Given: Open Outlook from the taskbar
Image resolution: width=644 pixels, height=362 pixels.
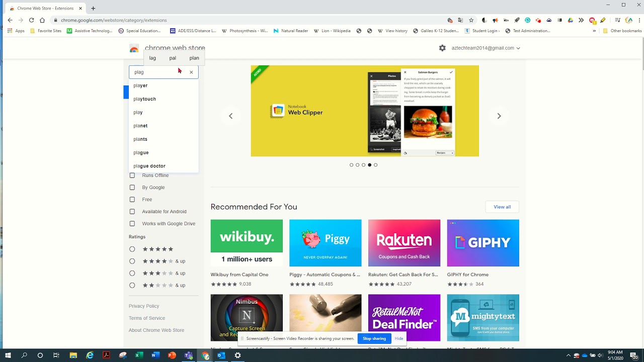Looking at the screenshot, I should coord(221,355).
